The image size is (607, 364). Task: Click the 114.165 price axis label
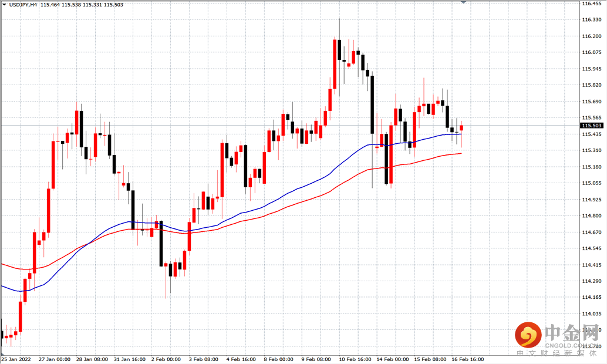(x=592, y=298)
